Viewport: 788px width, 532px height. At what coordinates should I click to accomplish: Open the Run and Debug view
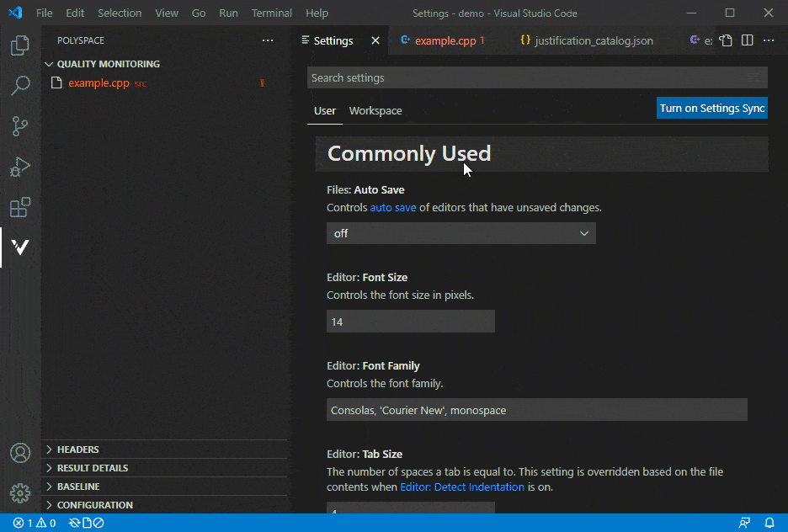pos(20,167)
